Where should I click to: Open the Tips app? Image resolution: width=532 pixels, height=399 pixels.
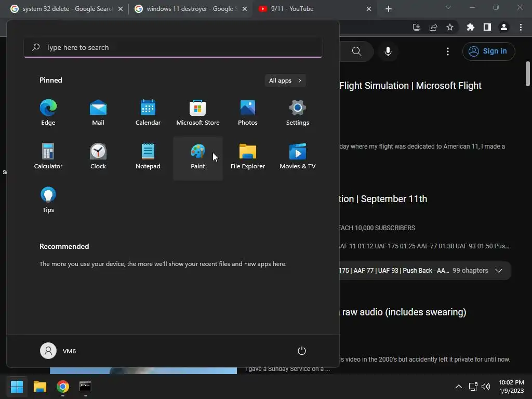pos(48,200)
